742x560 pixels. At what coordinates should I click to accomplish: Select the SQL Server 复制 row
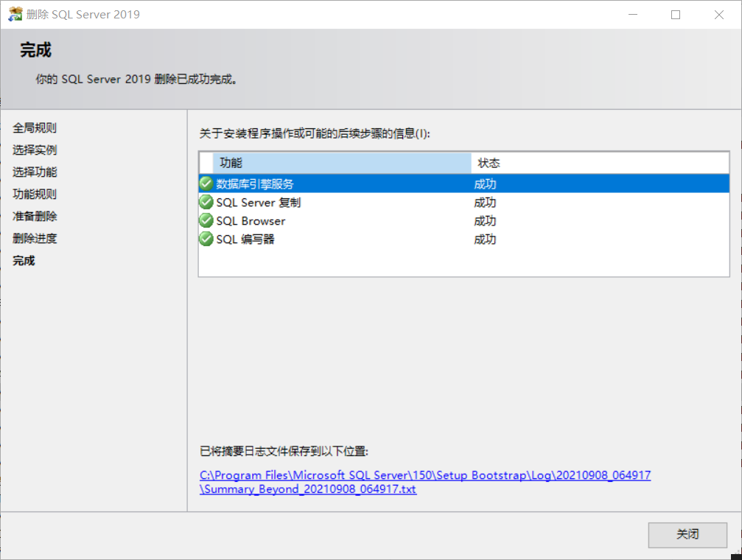[x=463, y=202]
